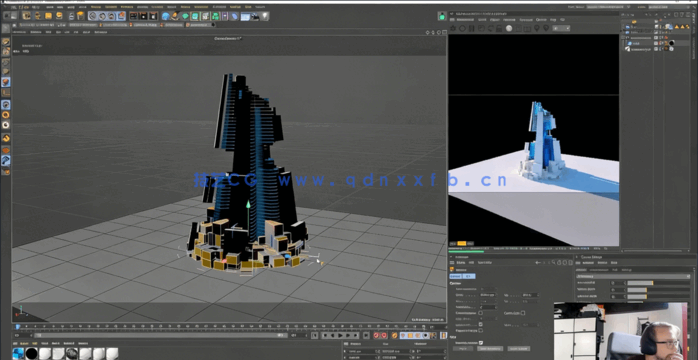
Task: Click the rightmost button at Attribute Manager bottom
Action: 519,349
